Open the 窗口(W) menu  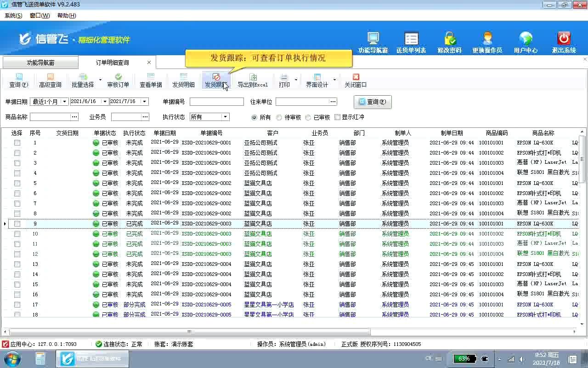tap(40, 16)
